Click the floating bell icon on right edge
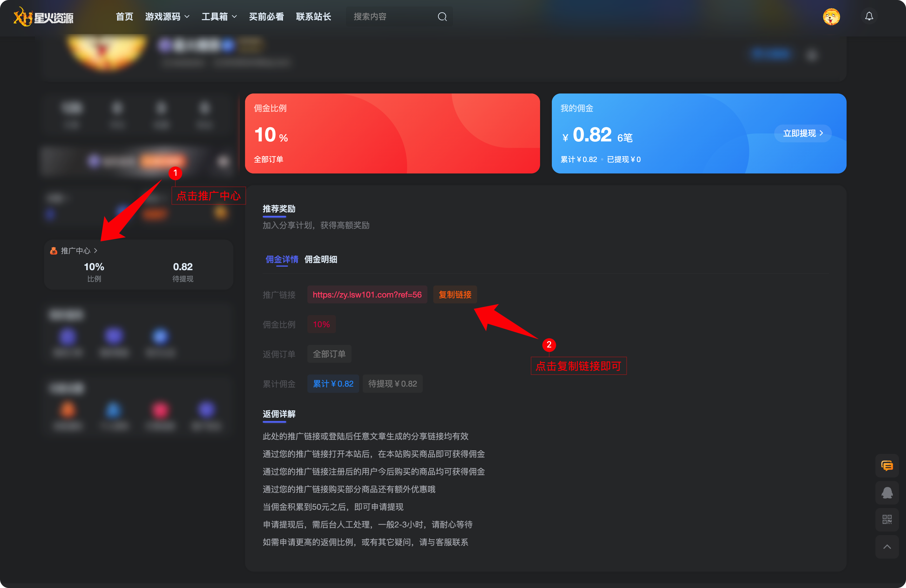This screenshot has height=588, width=906. (x=887, y=493)
